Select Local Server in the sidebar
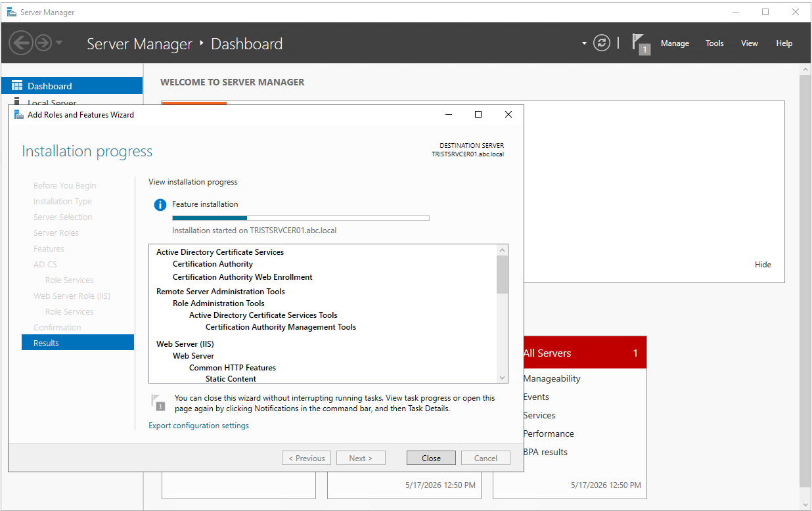 click(52, 102)
